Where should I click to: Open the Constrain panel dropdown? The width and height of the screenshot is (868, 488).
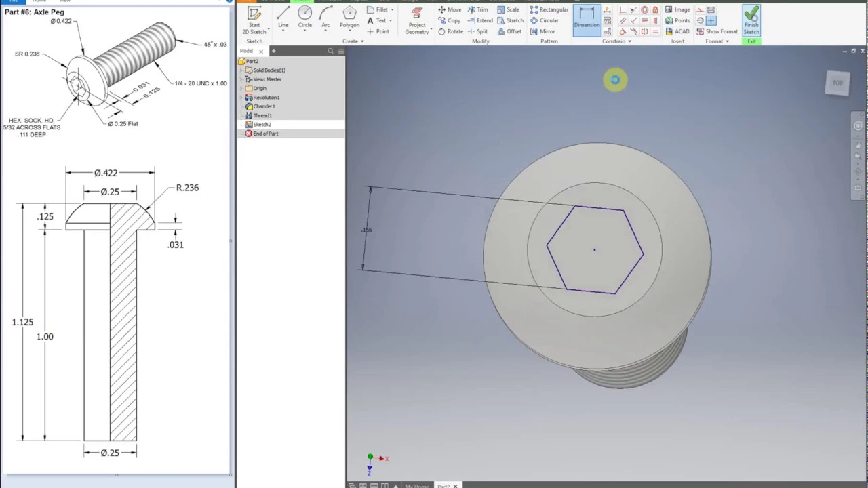coord(616,41)
